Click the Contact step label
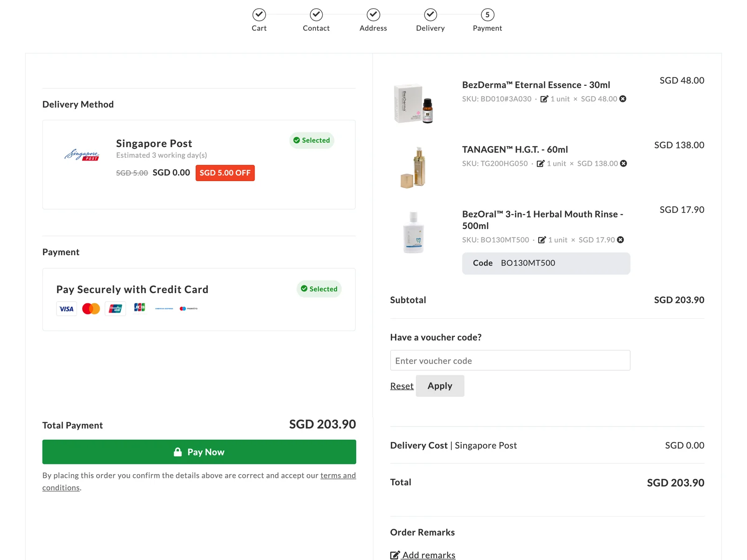 (316, 28)
